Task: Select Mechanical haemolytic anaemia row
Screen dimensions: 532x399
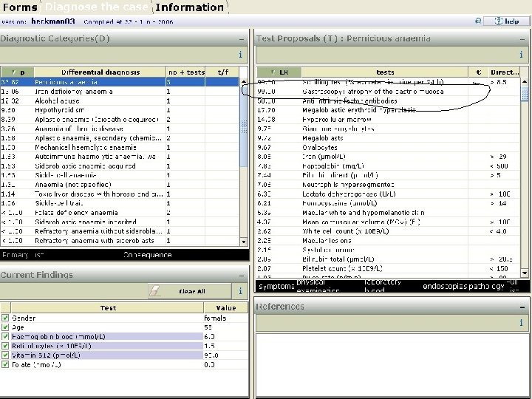Action: [120, 147]
